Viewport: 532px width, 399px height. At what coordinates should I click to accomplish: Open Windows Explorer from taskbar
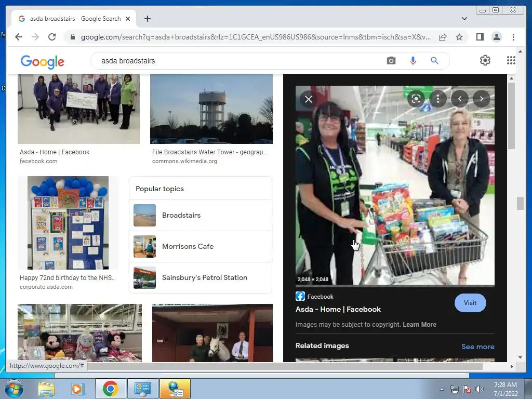pos(46,389)
